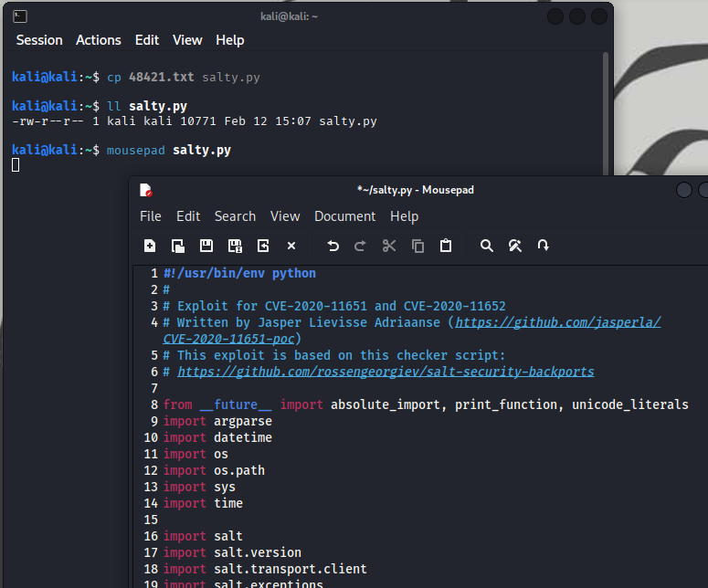Click the New document toolbar icon
This screenshot has height=588, width=708.
(150, 246)
